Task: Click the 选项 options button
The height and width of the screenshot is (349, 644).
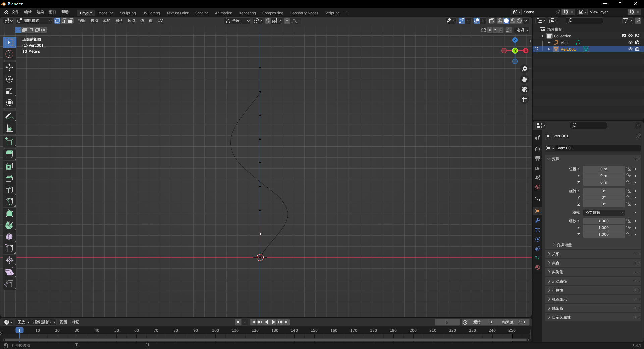Action: [x=522, y=30]
